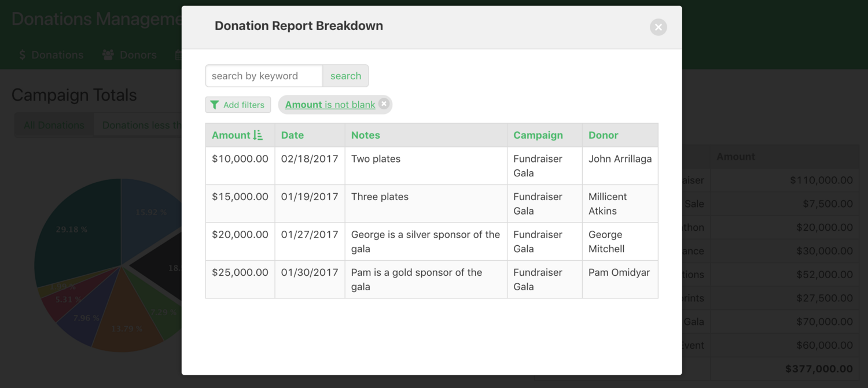Toggle the Amount column sort icon

click(x=258, y=135)
